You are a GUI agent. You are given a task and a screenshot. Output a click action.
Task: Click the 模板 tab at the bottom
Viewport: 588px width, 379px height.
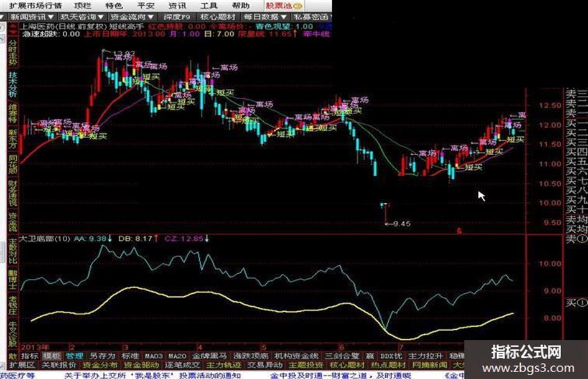pos(52,356)
